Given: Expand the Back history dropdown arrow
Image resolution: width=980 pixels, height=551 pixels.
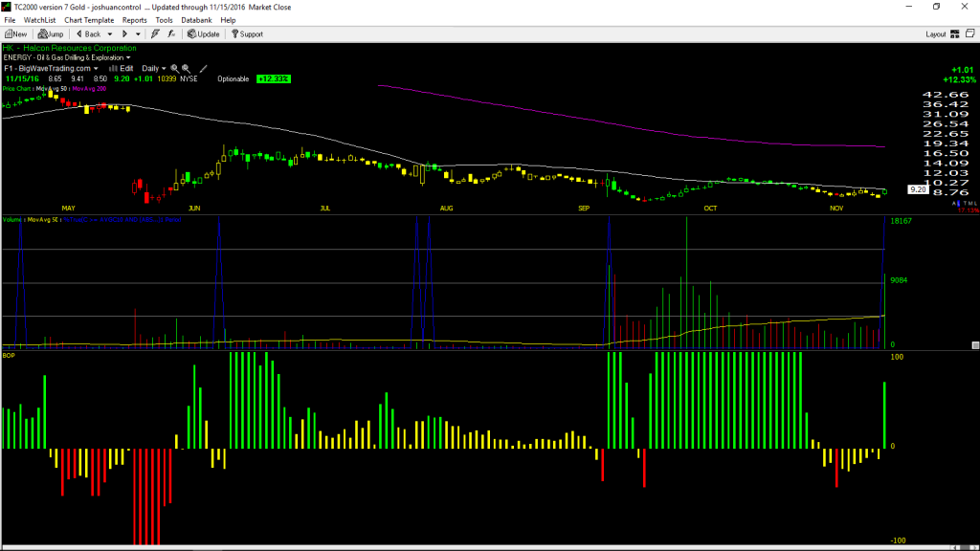Looking at the screenshot, I should (x=109, y=34).
